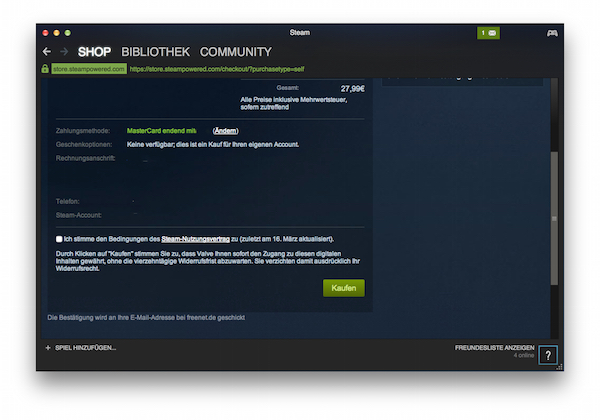Click the Telefon label
The height and width of the screenshot is (420, 600).
[x=68, y=201]
